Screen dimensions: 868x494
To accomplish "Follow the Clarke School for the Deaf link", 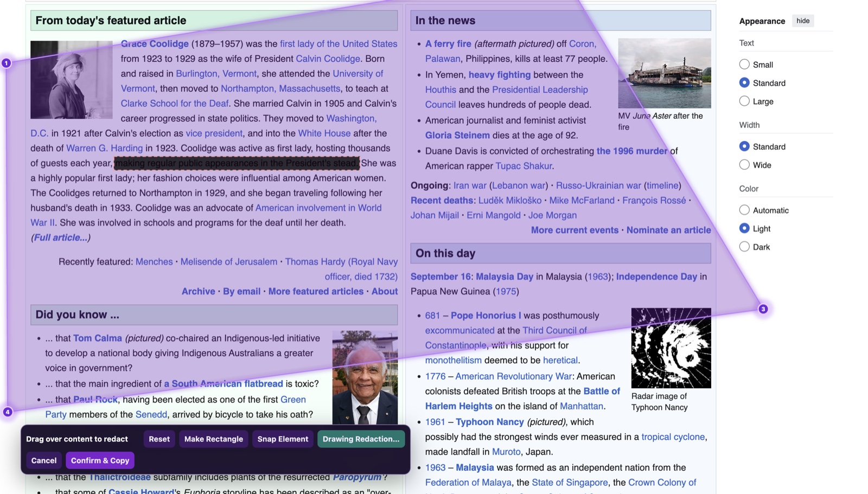I will [175, 104].
